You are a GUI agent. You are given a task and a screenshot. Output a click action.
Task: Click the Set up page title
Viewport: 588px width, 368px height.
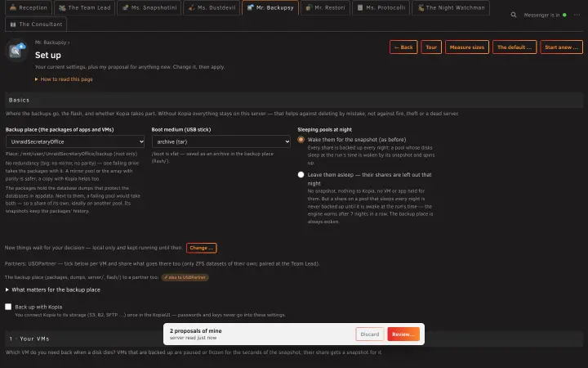click(x=48, y=56)
